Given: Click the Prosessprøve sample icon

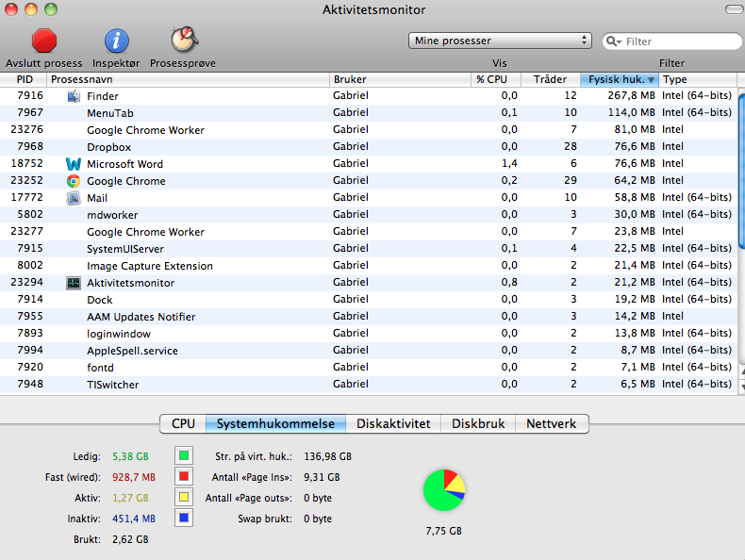Looking at the screenshot, I should [x=184, y=40].
